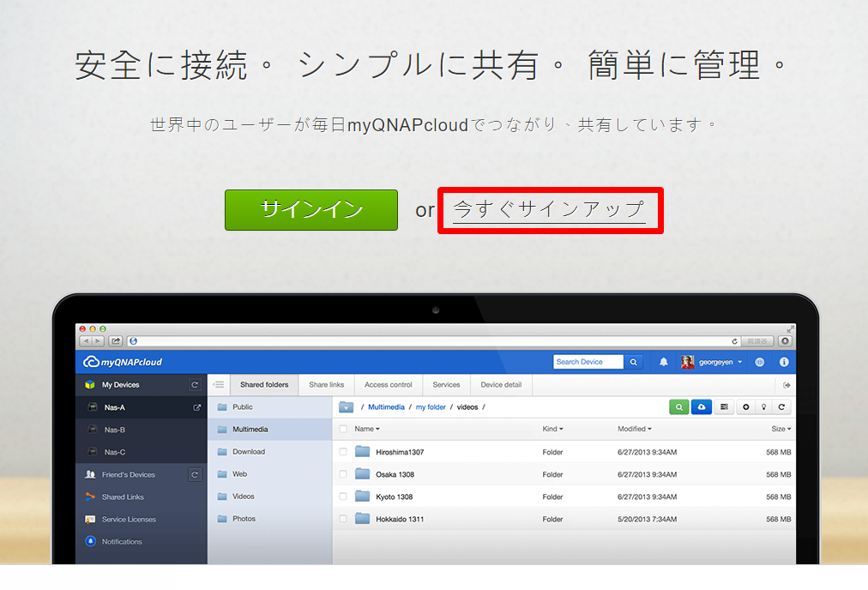Click the georgeyen user avatar
Image resolution: width=868 pixels, height=590 pixels.
[688, 362]
